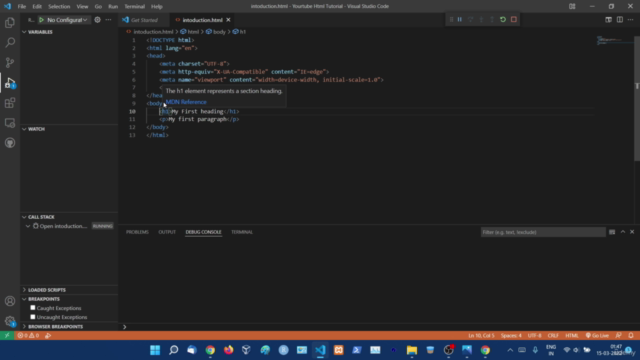This screenshot has height=360, width=640.
Task: Switch to the Get Started tab
Action: [x=144, y=20]
